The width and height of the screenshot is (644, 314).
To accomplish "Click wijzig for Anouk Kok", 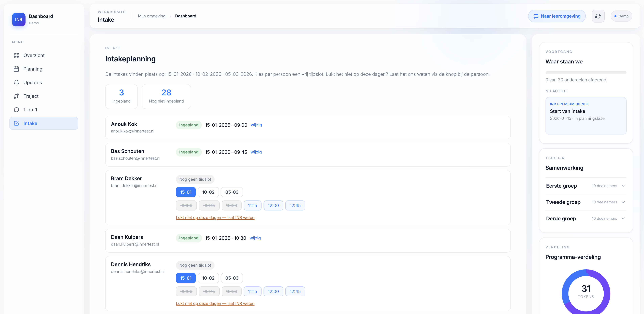I will point(256,125).
